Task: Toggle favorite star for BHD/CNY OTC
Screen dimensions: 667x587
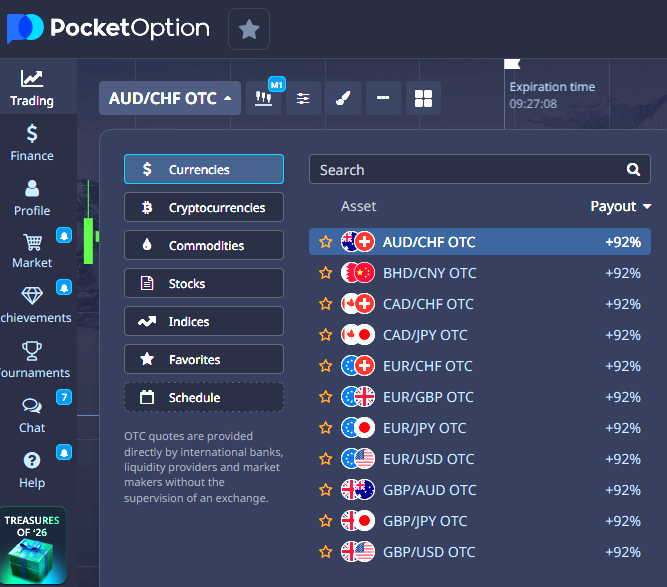Action: [x=326, y=273]
